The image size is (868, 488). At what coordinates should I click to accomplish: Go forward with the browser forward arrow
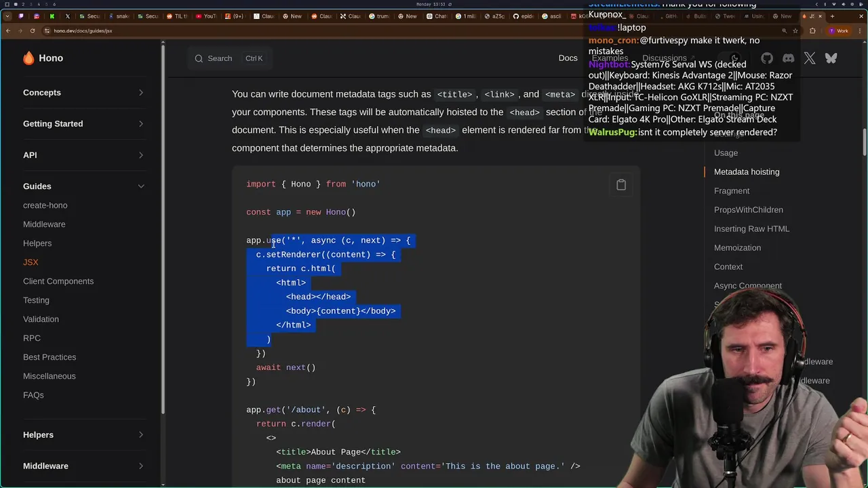(x=20, y=30)
